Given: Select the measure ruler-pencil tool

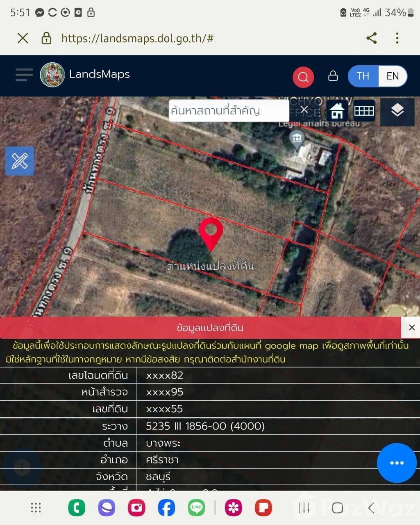Looking at the screenshot, I should pos(20,161).
